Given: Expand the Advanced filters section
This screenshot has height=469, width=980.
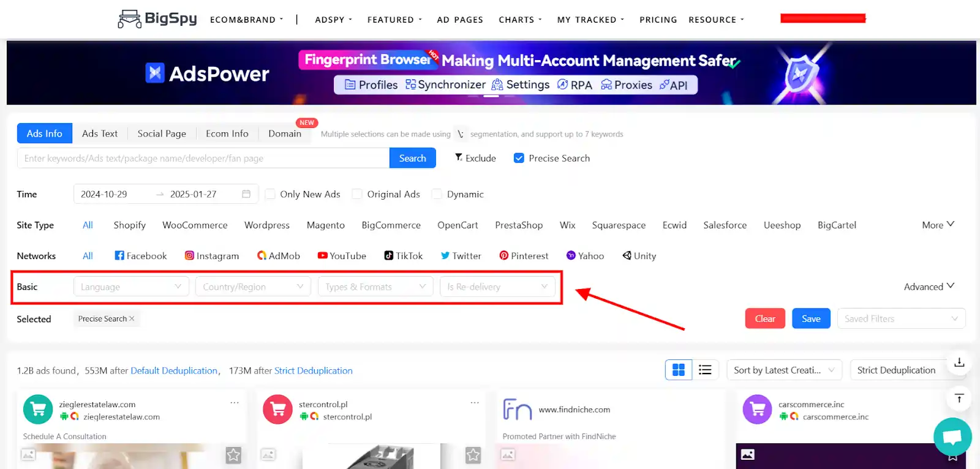Looking at the screenshot, I should coord(929,287).
